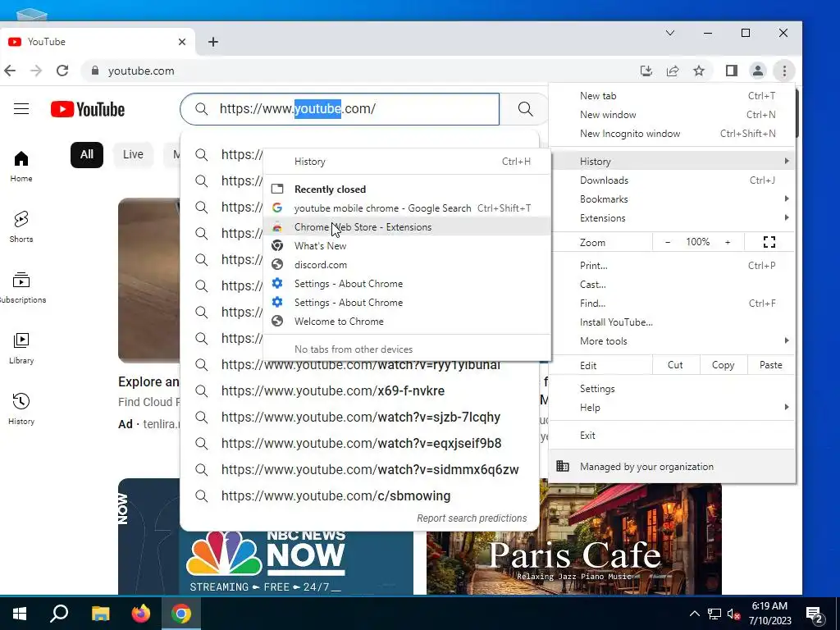The image size is (840, 630).
Task: Reopen Chrome Web Store - Extensions tab
Action: [x=407, y=226]
